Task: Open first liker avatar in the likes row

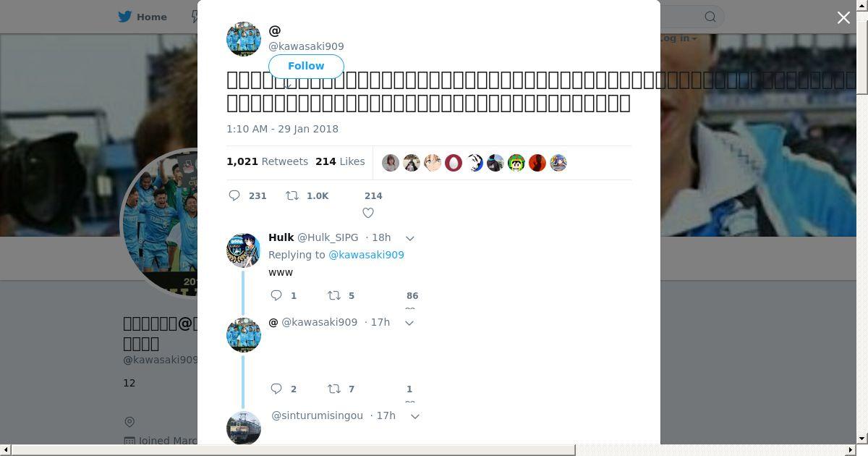Action: 391,163
